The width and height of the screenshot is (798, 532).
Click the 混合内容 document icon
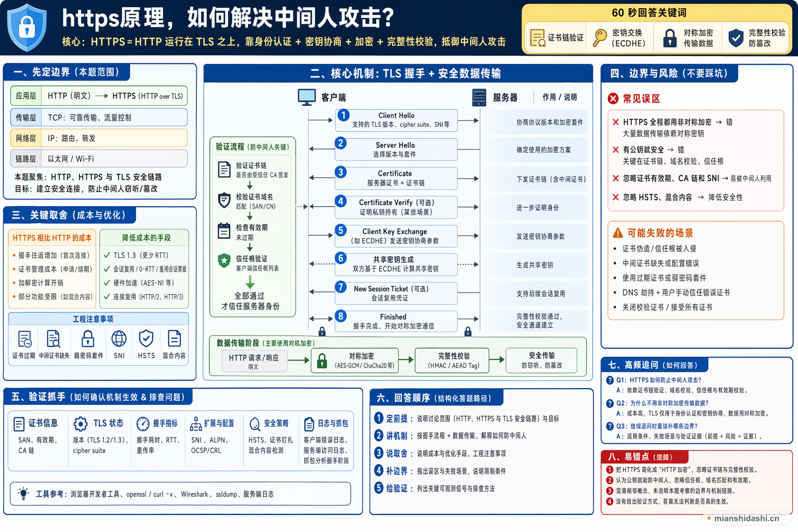174,339
